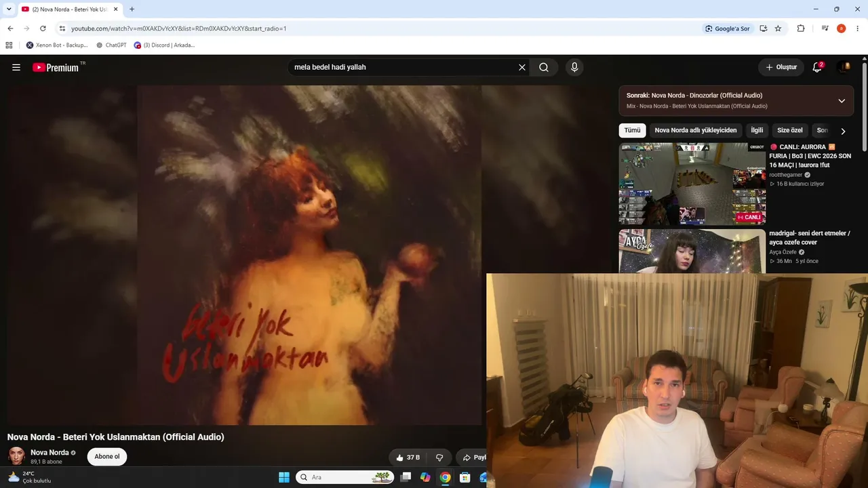Open Windows Task View

point(406,477)
